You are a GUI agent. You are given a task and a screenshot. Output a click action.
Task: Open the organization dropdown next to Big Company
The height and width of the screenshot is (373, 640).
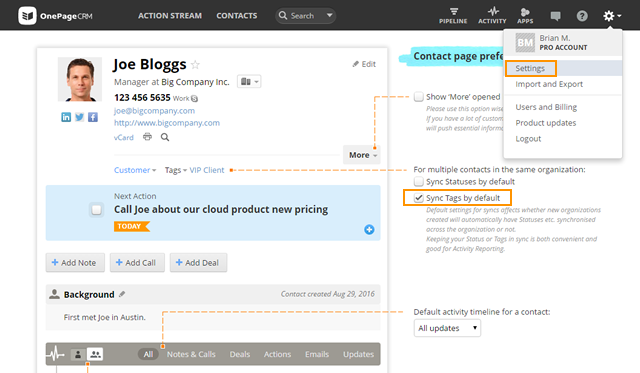point(249,82)
